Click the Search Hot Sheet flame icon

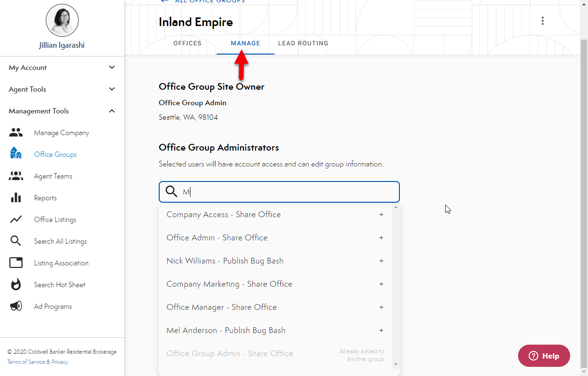[x=16, y=285]
